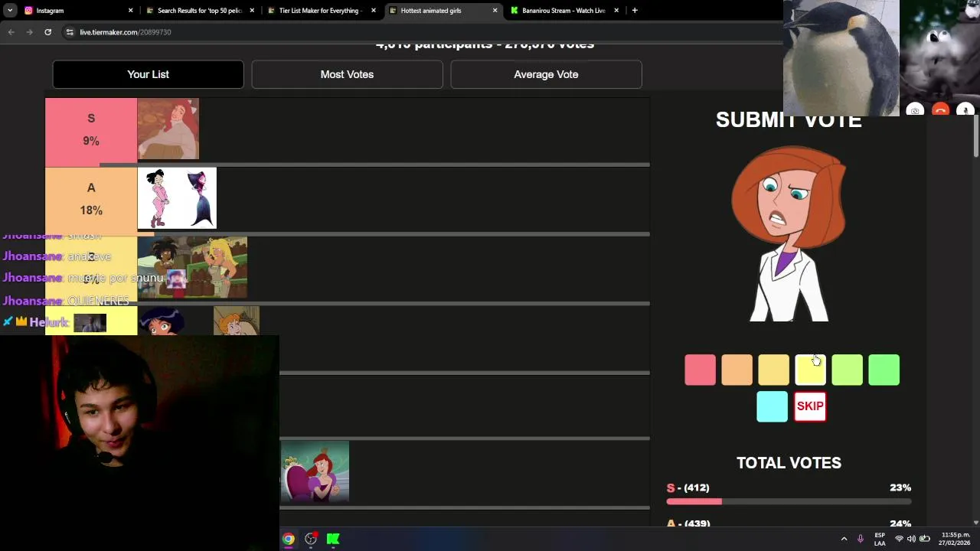
Task: Switch to Tier List Maker for Everything tab
Action: (320, 11)
